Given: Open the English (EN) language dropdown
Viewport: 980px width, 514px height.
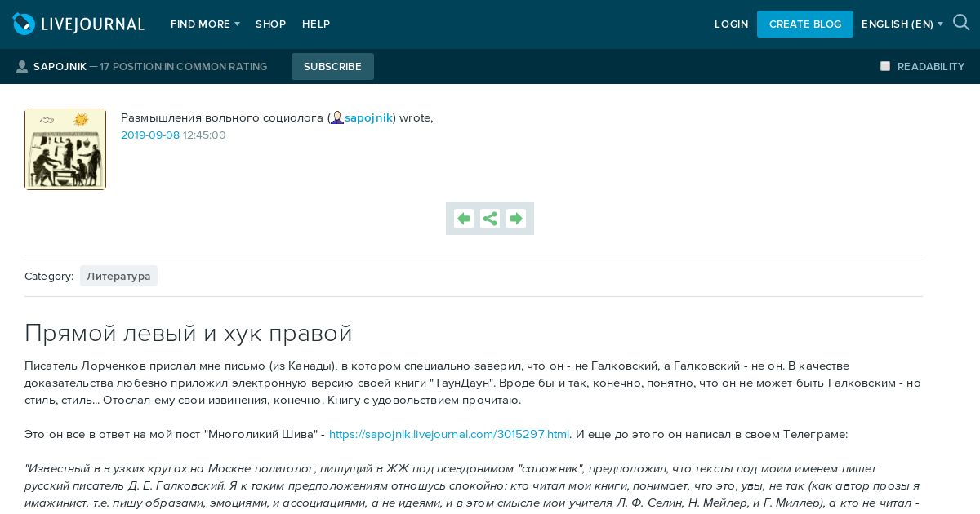Looking at the screenshot, I should (902, 24).
